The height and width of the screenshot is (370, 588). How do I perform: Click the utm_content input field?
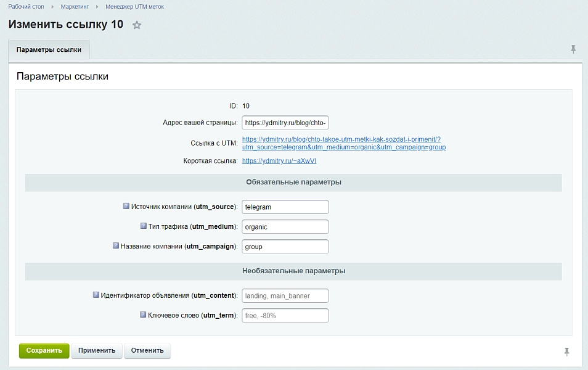[285, 296]
